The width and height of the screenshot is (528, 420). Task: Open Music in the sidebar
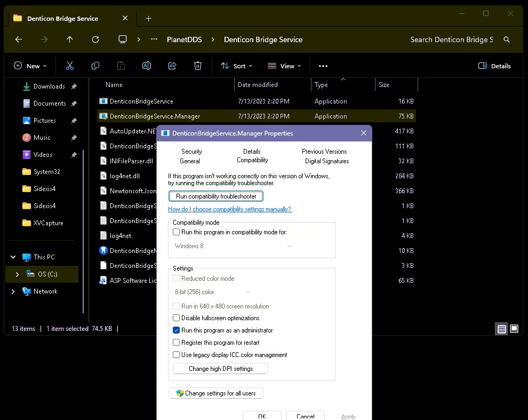coord(42,138)
